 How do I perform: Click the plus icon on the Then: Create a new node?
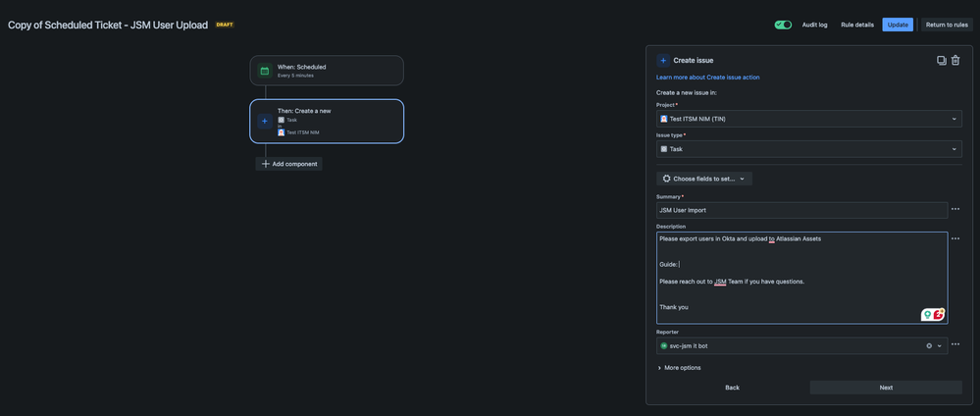point(265,122)
